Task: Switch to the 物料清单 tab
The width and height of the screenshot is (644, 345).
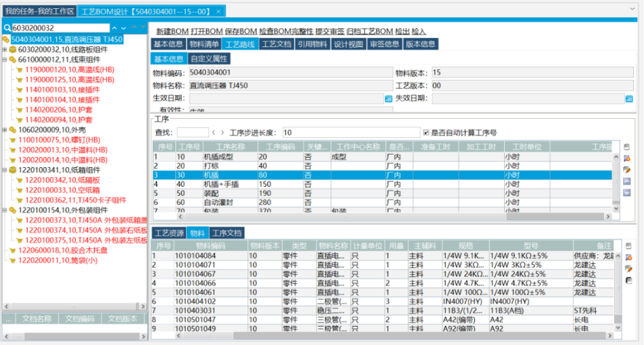Action: 204,44
